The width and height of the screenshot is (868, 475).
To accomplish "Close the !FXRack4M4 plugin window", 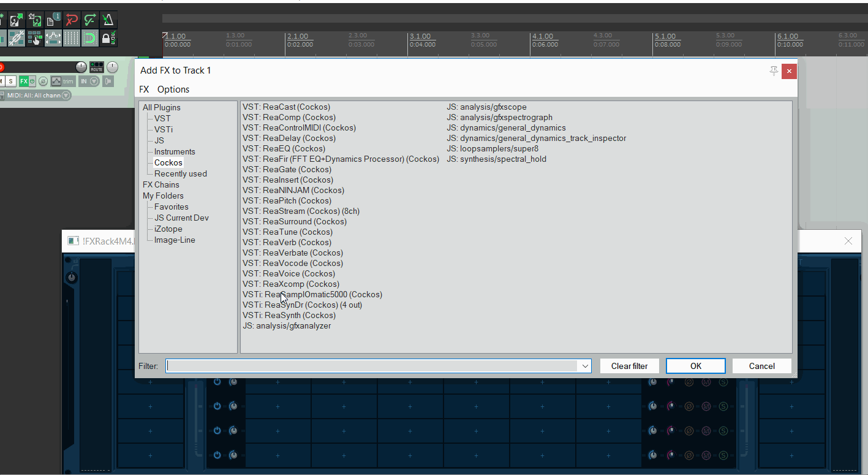I will (848, 241).
